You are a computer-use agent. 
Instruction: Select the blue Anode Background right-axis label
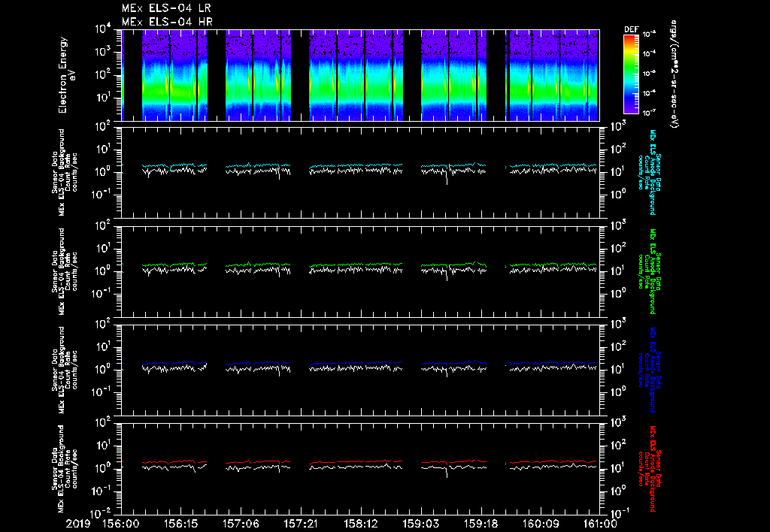click(649, 370)
